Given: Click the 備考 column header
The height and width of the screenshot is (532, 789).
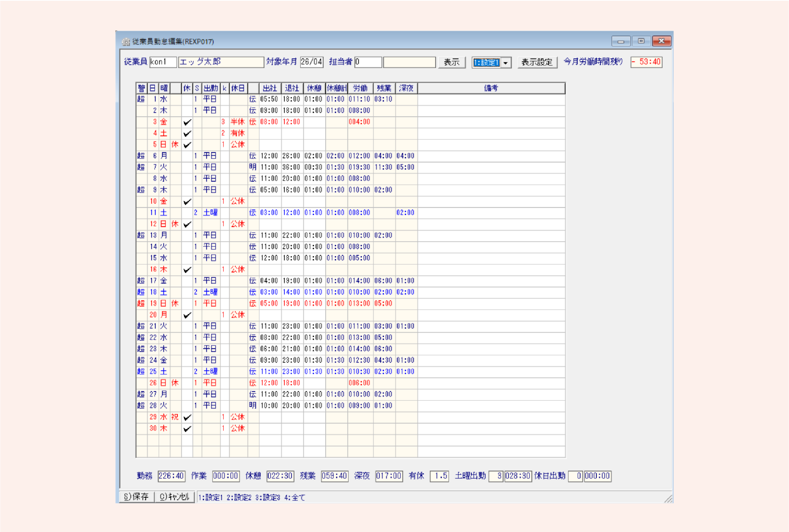Looking at the screenshot, I should [491, 88].
